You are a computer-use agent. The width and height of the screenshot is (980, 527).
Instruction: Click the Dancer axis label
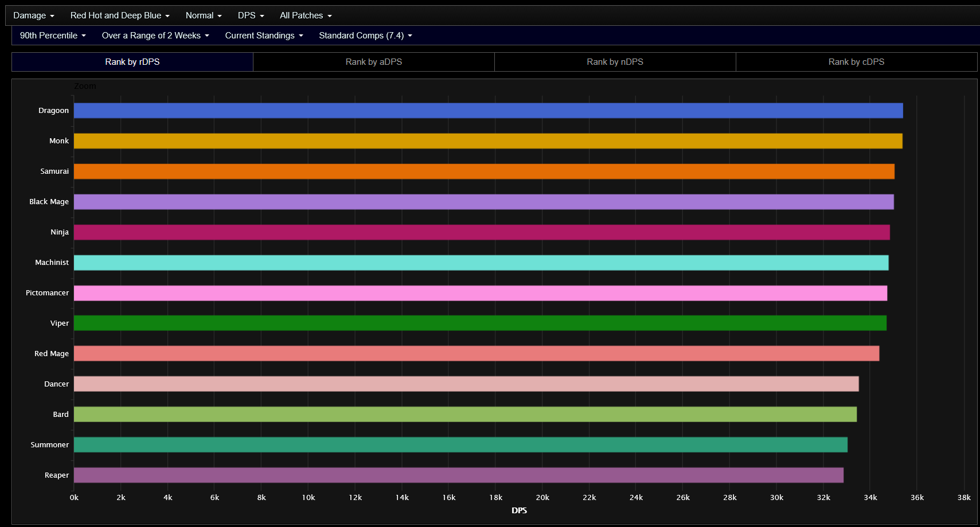[56, 384]
